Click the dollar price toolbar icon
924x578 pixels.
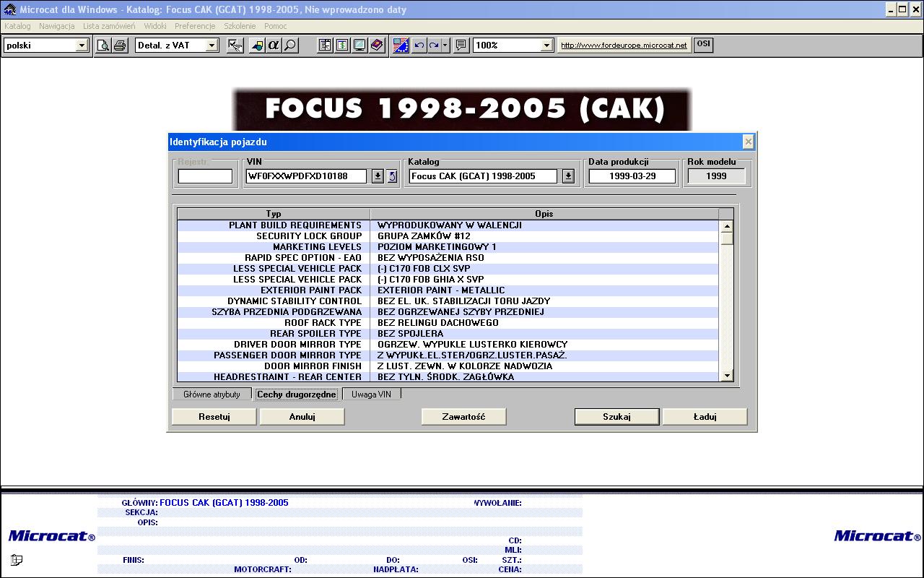(x=342, y=46)
